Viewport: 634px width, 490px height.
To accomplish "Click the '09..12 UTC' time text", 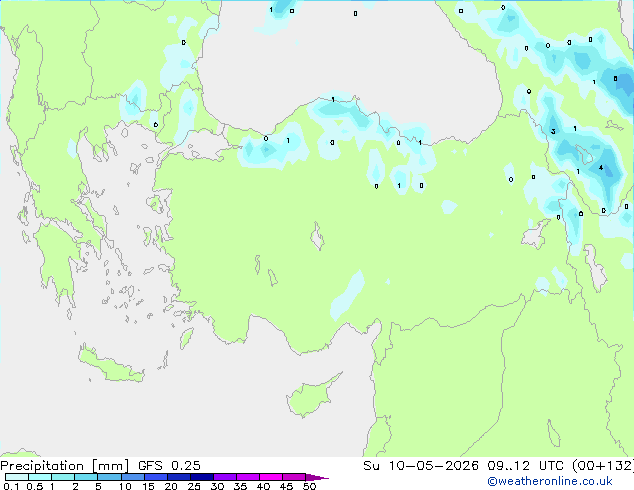I will click(526, 466).
